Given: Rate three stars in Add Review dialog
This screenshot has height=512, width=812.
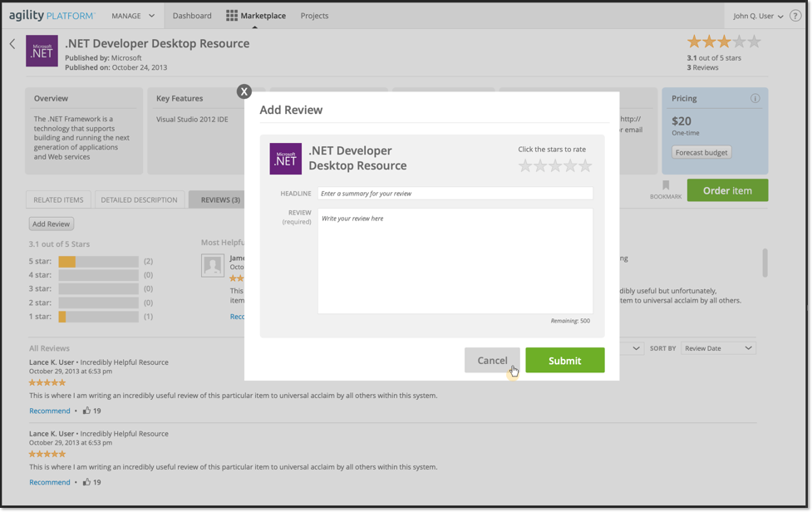Looking at the screenshot, I should point(555,165).
